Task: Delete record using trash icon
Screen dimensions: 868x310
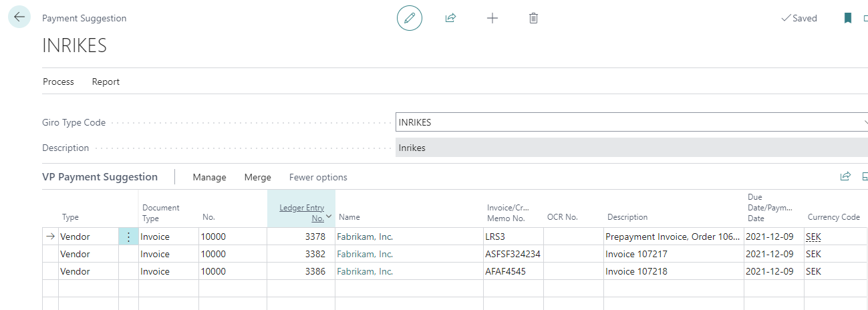Action: pyautogui.click(x=533, y=18)
